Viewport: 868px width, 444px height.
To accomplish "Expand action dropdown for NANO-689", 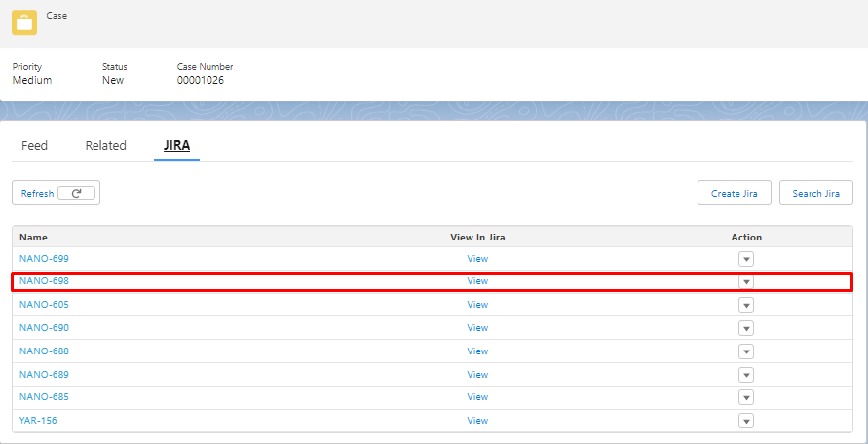I will [x=746, y=375].
